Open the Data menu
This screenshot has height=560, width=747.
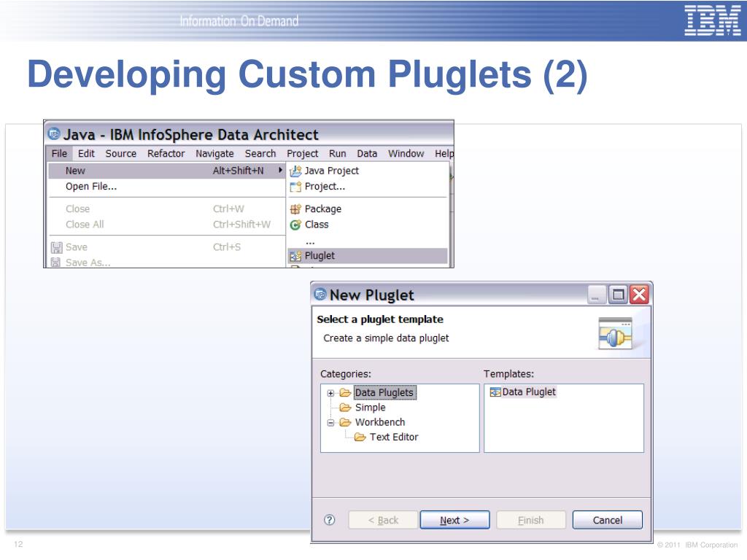[368, 154]
